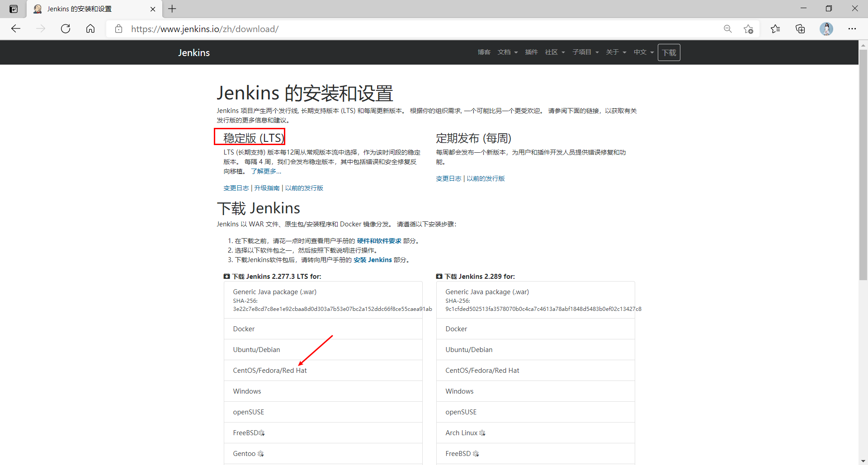This screenshot has width=868, height=465.
Task: Select LTS Ubuntu/Debian download
Action: point(323,350)
